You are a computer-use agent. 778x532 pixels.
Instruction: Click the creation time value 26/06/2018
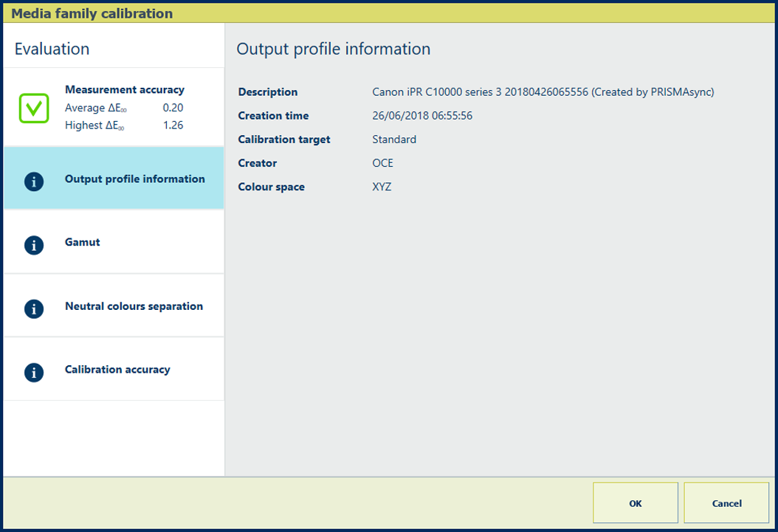click(422, 116)
